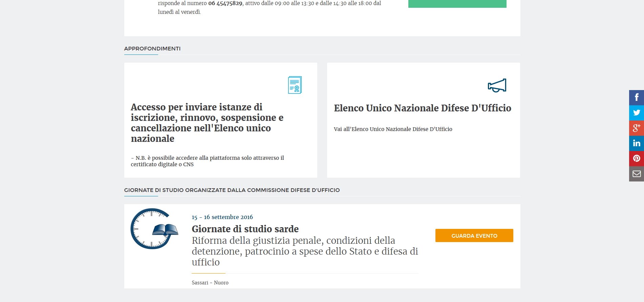Image resolution: width=644 pixels, height=302 pixels.
Task: Share page on LinkedIn
Action: point(637,143)
